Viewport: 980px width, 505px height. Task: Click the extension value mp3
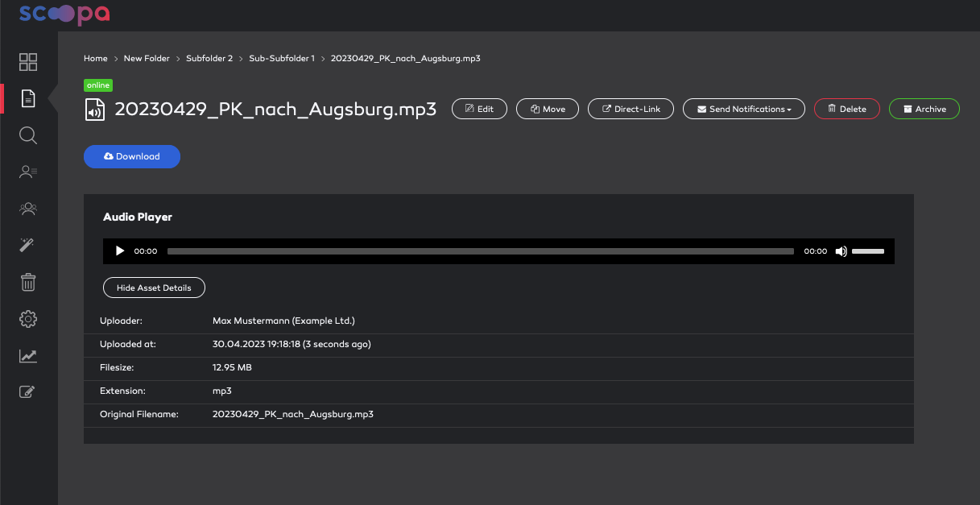coord(222,391)
